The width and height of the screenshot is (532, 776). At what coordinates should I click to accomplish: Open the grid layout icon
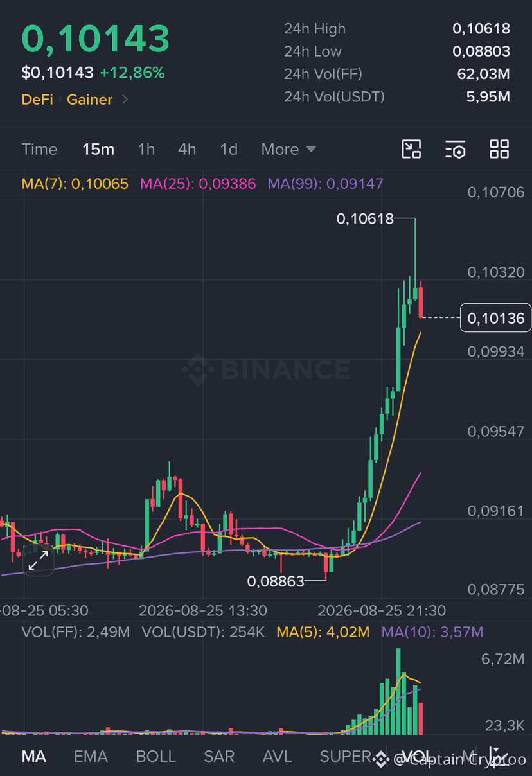click(x=499, y=149)
